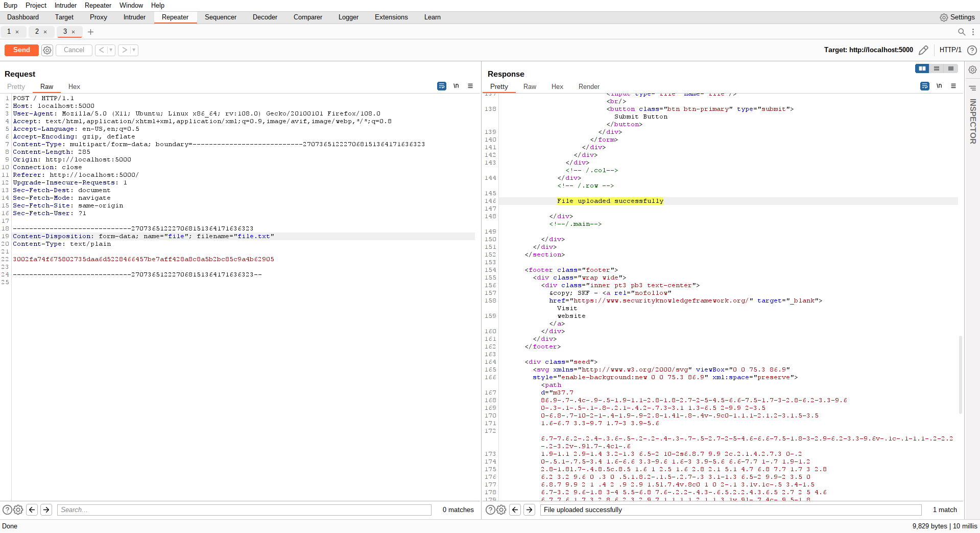This screenshot has width=980, height=533.
Task: Go to next match in Response search
Action: point(530,509)
